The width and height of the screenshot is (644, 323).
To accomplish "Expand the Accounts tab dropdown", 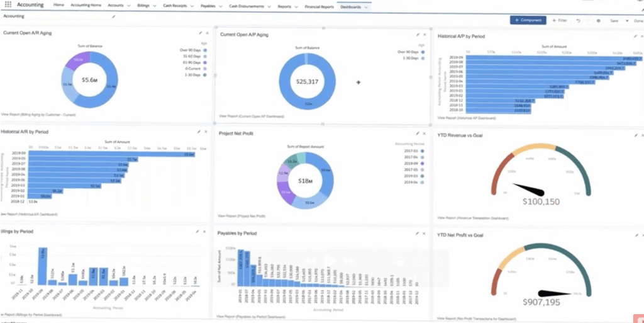I will tap(129, 5).
